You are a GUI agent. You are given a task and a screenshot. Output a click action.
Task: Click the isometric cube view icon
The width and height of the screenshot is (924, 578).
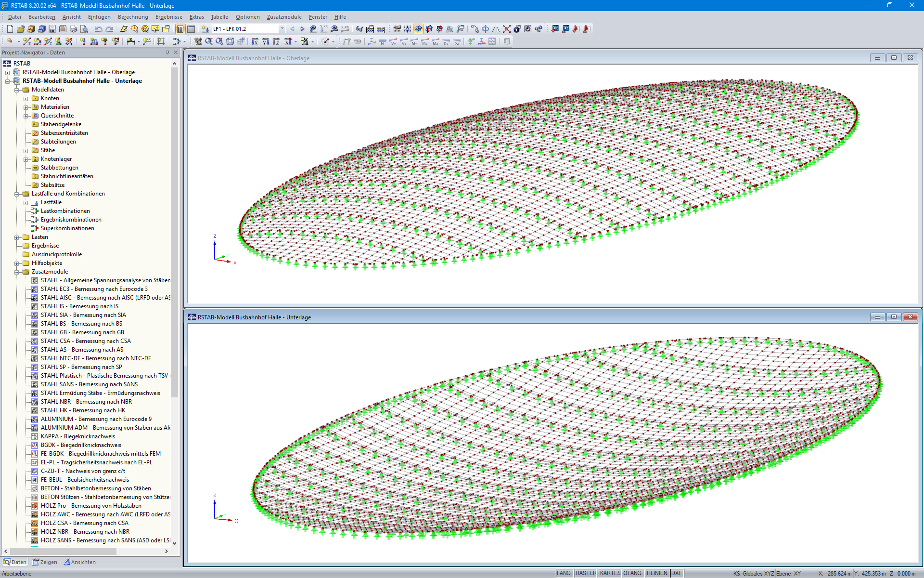(x=230, y=42)
